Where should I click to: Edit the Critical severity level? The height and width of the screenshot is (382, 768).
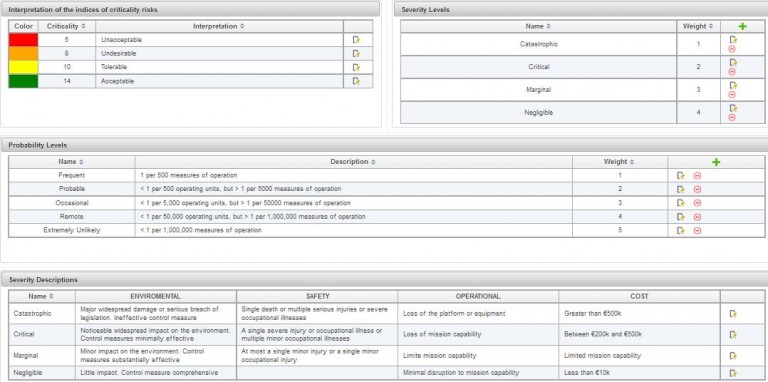coord(733,63)
